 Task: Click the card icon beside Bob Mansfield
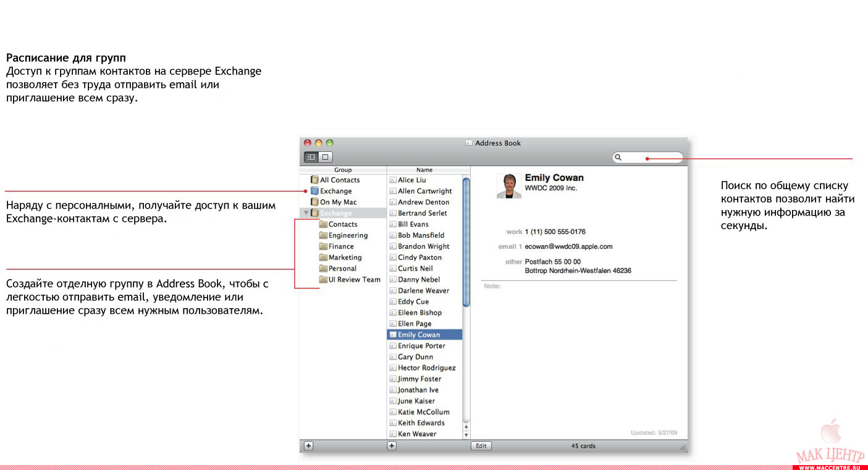tap(393, 235)
